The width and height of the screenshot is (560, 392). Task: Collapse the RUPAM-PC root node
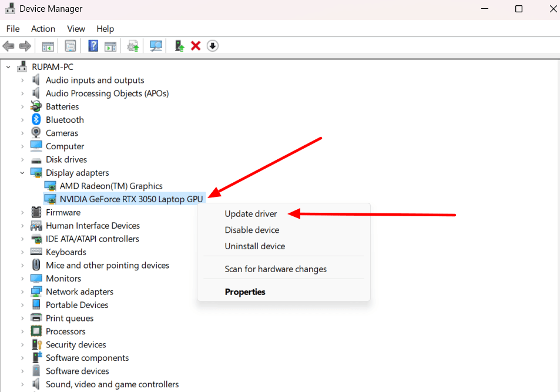(x=8, y=67)
